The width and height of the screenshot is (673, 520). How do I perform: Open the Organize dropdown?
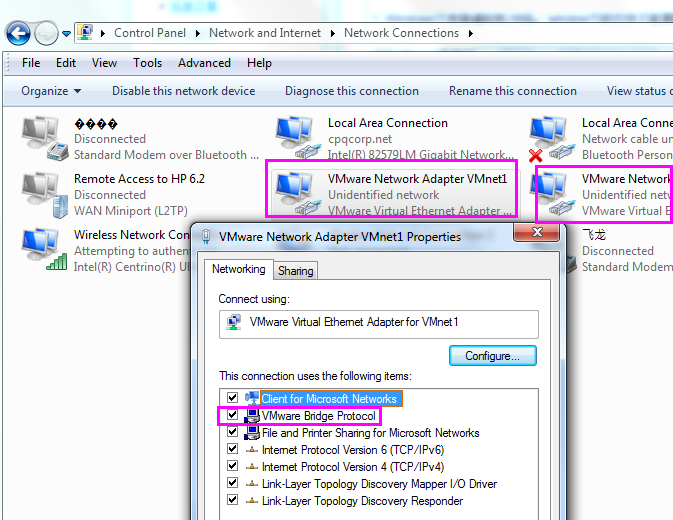(51, 91)
